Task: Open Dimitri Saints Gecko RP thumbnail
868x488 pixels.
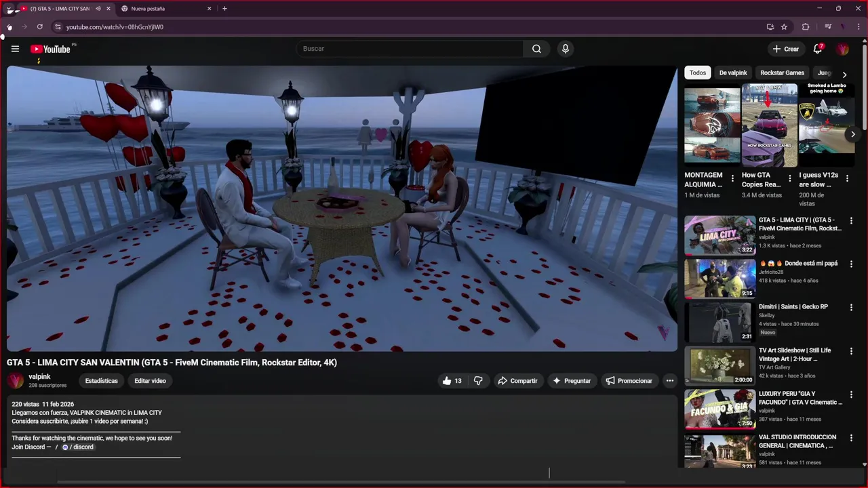Action: coord(719,322)
